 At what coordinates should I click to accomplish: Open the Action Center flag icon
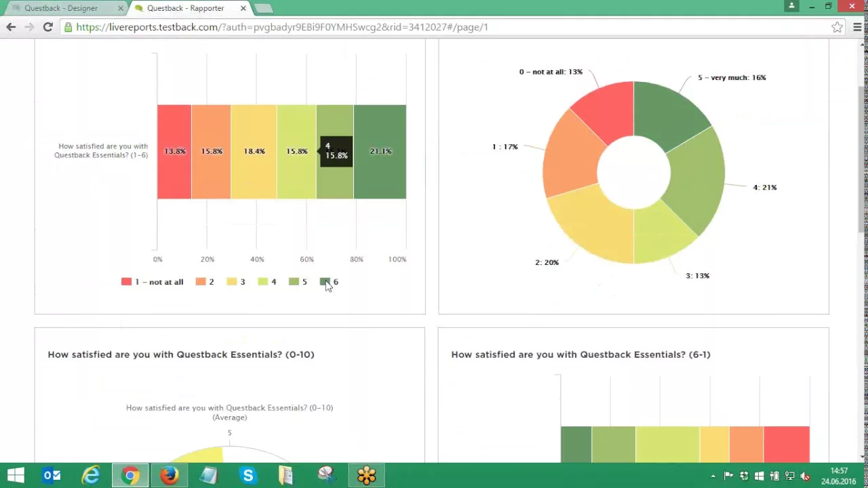point(728,476)
